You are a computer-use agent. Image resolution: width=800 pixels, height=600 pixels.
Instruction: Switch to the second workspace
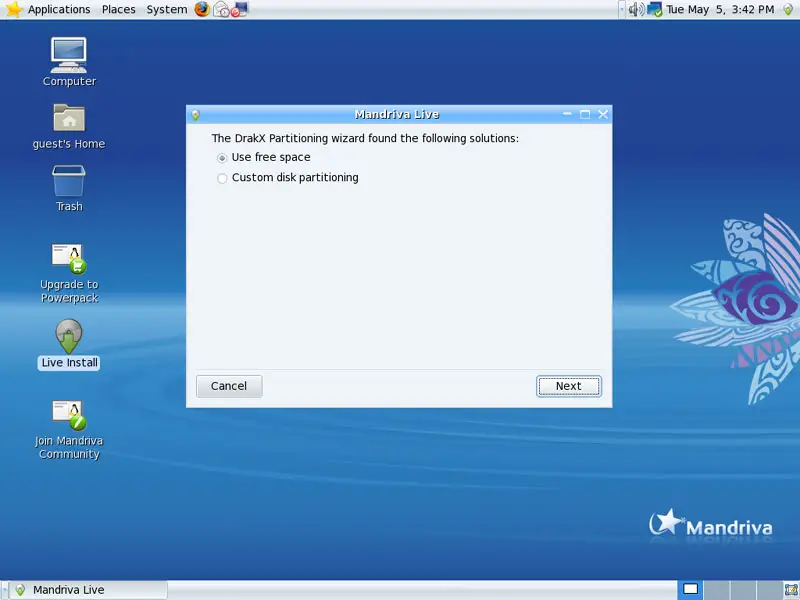click(x=716, y=590)
